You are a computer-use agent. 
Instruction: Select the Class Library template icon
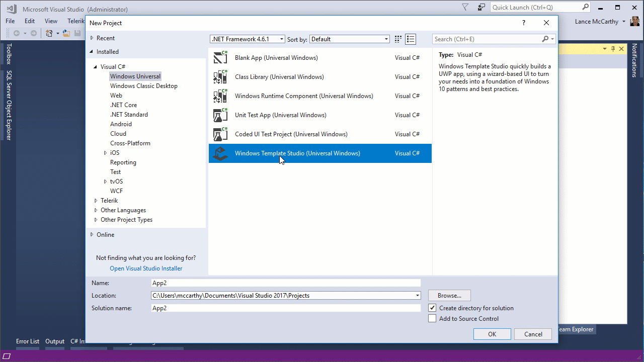[220, 77]
